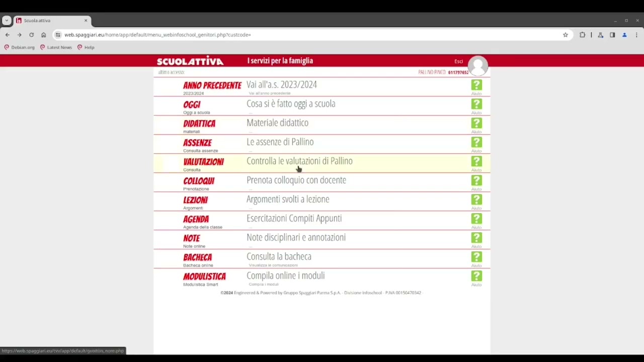Open the NOTE menu entry
This screenshot has height=362, width=644.
192,238
